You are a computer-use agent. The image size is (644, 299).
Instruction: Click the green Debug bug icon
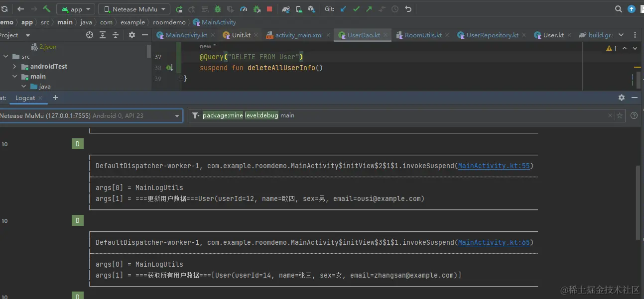point(218,9)
